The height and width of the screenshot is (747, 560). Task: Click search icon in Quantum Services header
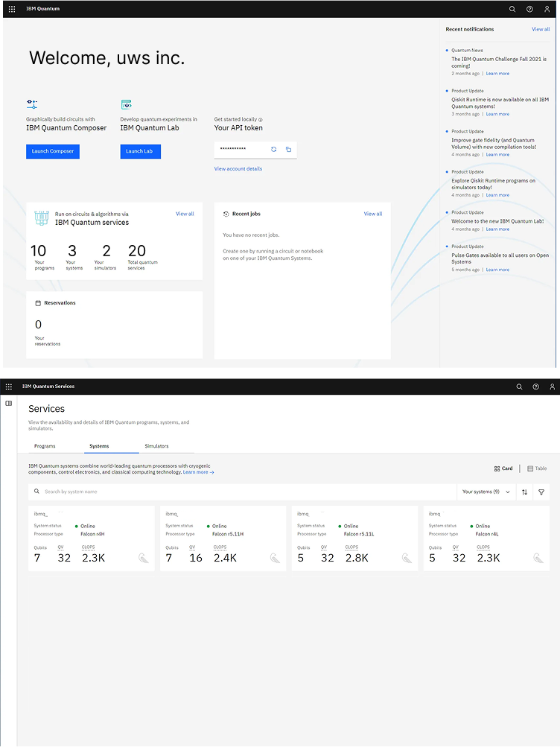520,387
